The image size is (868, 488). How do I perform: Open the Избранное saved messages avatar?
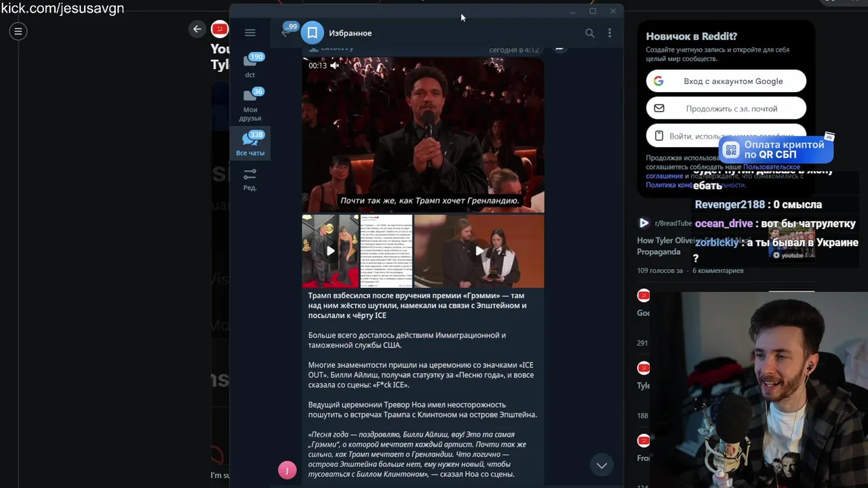pos(313,33)
